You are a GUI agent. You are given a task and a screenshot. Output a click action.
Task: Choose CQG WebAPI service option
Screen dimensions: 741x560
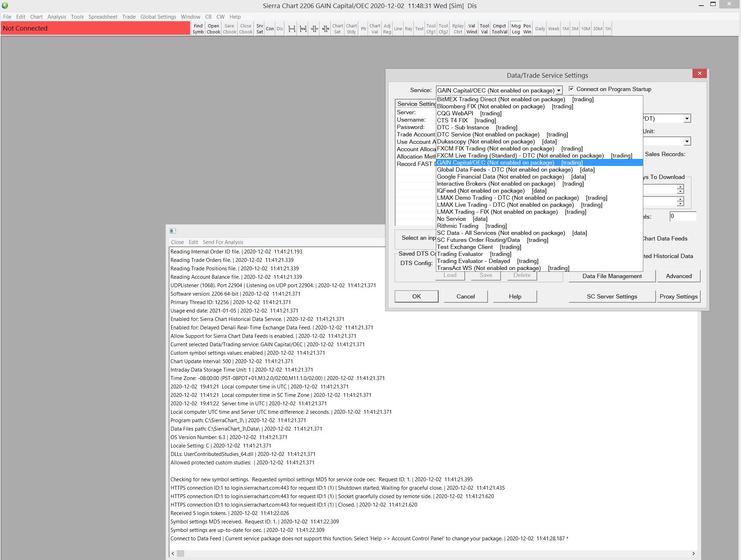click(x=455, y=113)
